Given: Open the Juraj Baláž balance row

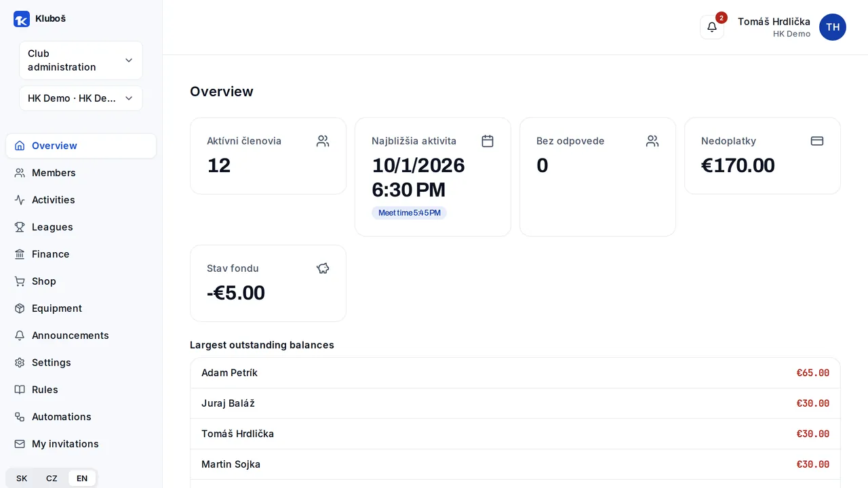Looking at the screenshot, I should click(515, 403).
